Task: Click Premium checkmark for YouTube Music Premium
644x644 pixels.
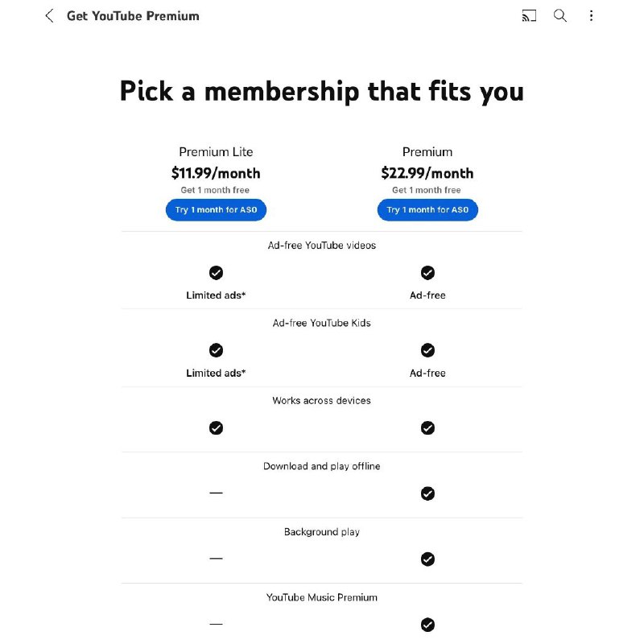Action: tap(427, 625)
